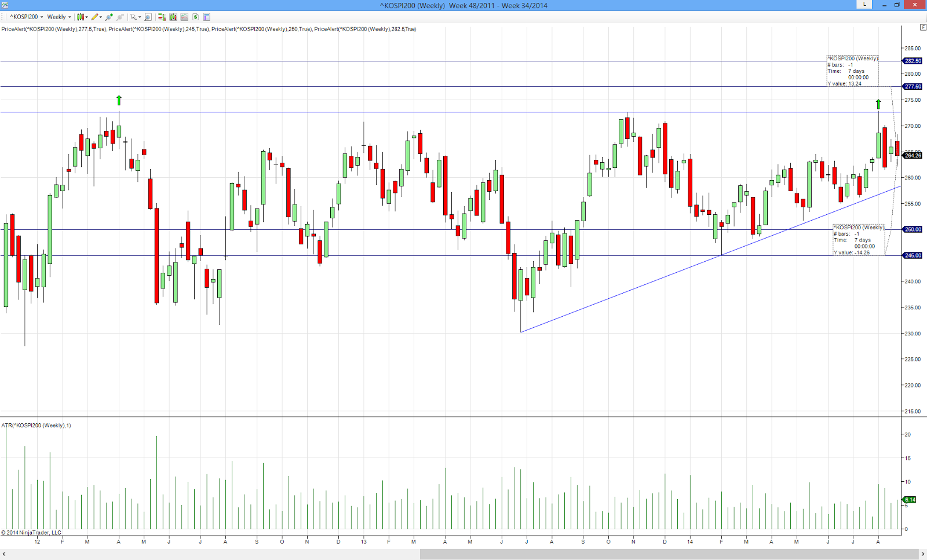Viewport: 927px width, 560px height.
Task: Select the 245.00 price alert marker
Action: click(x=913, y=255)
